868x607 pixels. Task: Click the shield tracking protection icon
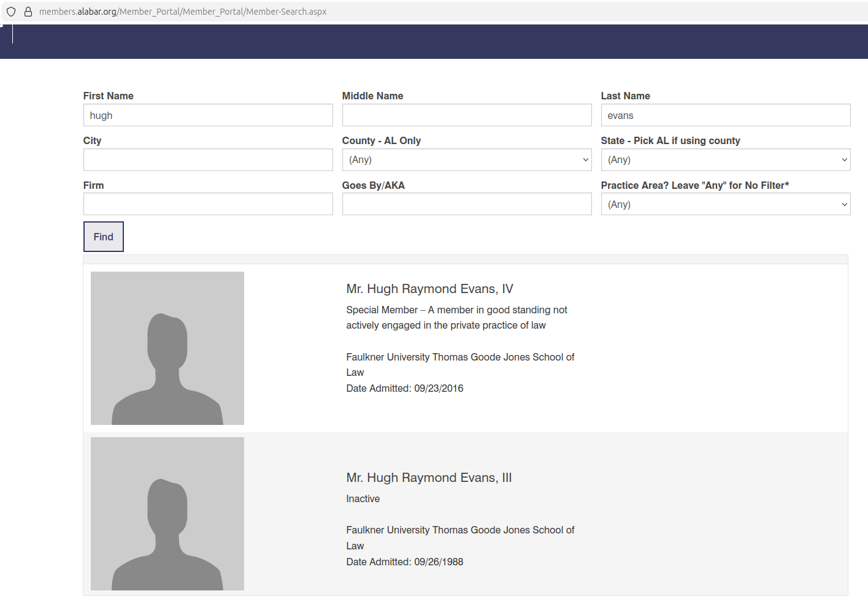[x=11, y=12]
